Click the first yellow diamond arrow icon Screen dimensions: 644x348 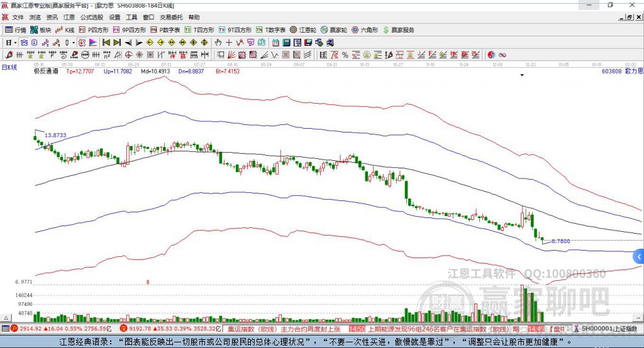[x=150, y=43]
